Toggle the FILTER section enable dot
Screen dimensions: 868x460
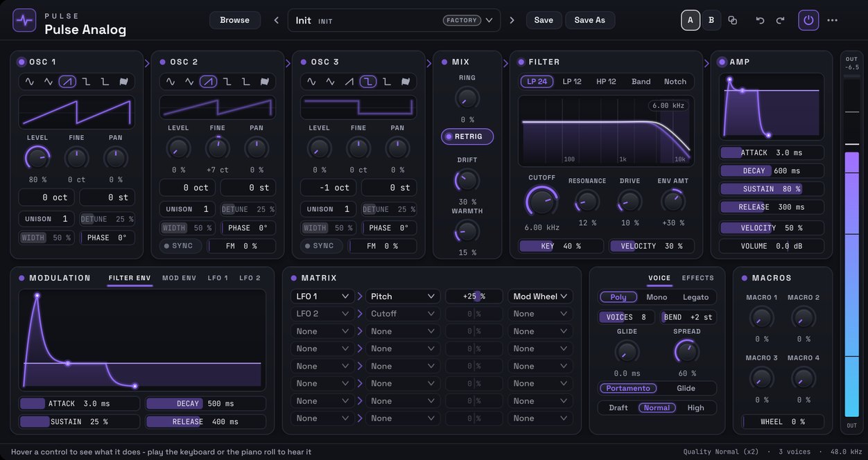[521, 62]
